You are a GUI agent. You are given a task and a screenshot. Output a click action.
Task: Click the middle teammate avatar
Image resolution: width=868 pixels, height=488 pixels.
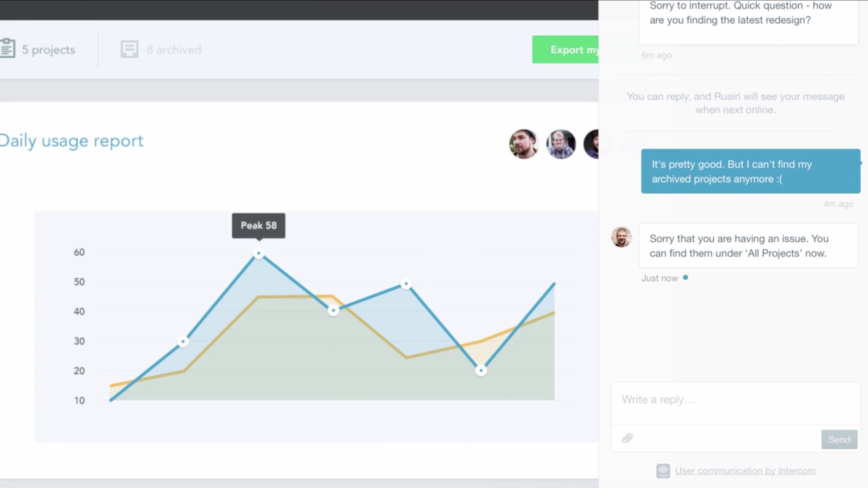click(561, 144)
